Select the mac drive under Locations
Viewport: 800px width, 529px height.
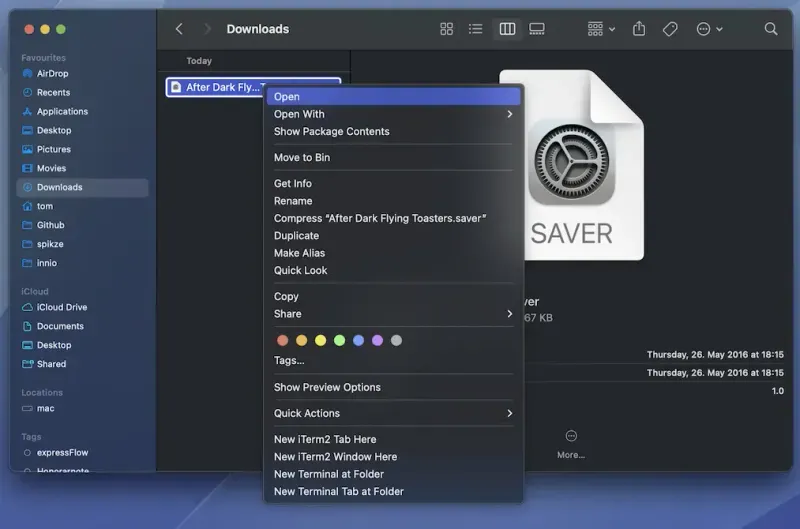[x=83, y=408]
